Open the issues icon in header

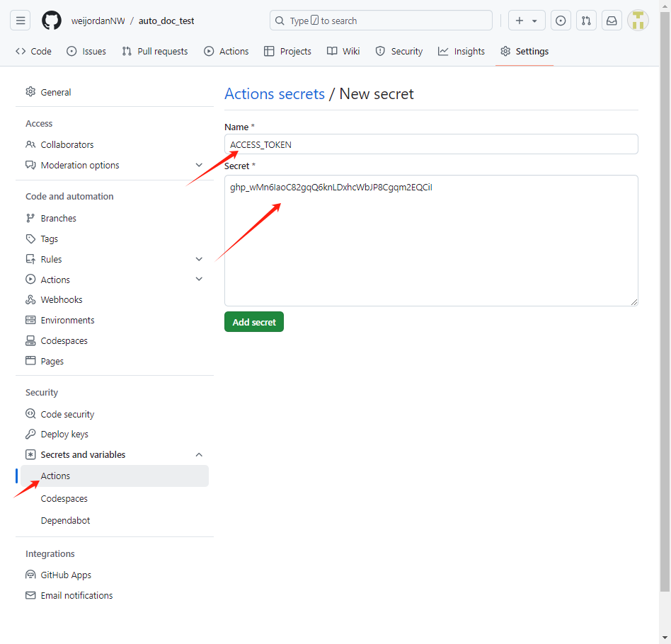(x=560, y=21)
